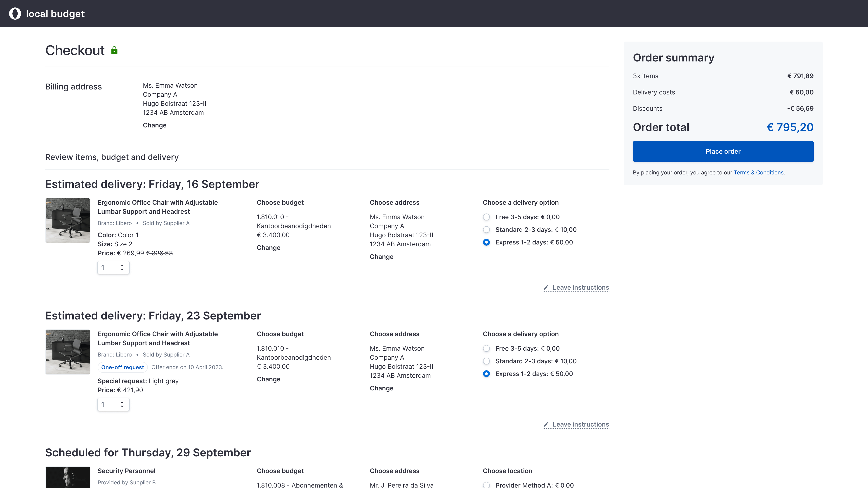
Task: Click the green secure lock icon
Action: (x=114, y=51)
